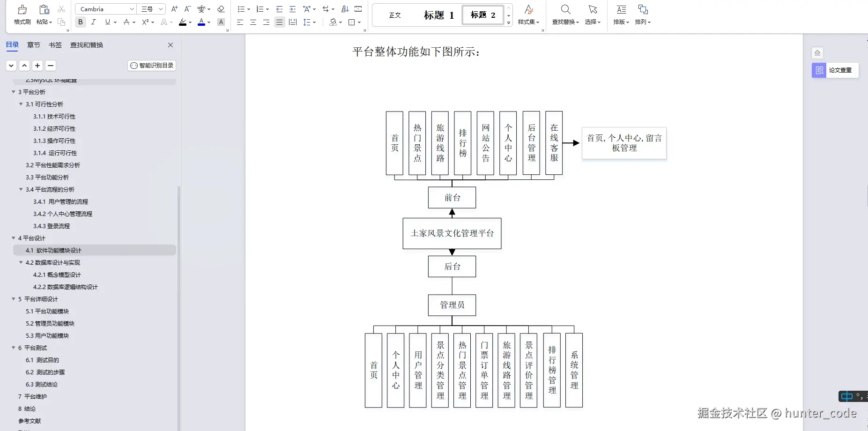Apply numbered list icon
The height and width of the screenshot is (431, 868).
tap(260, 9)
